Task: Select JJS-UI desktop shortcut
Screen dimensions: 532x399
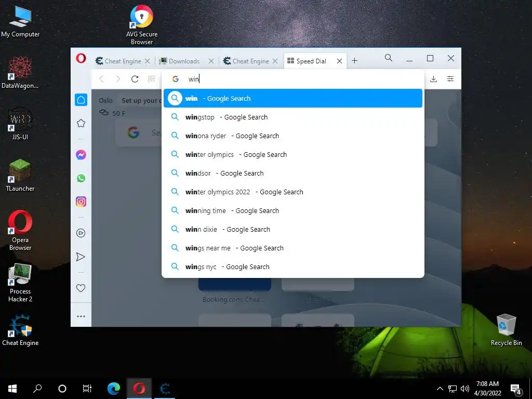Action: [20, 124]
